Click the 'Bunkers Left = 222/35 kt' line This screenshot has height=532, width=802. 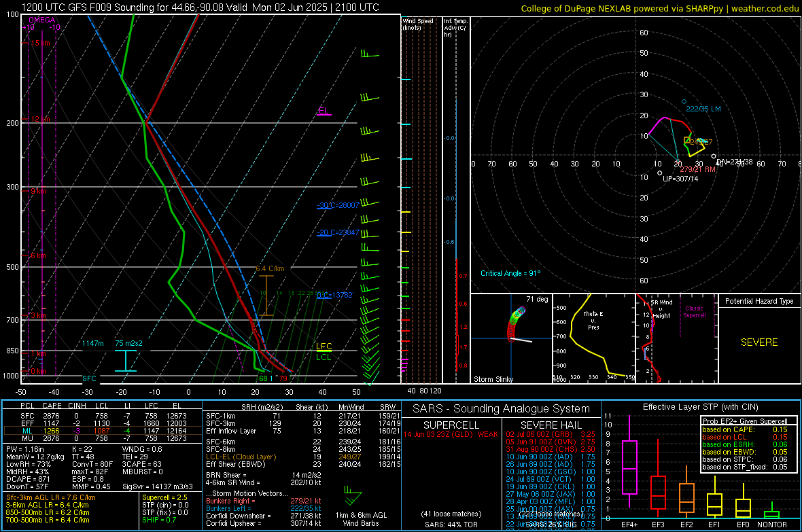click(264, 508)
